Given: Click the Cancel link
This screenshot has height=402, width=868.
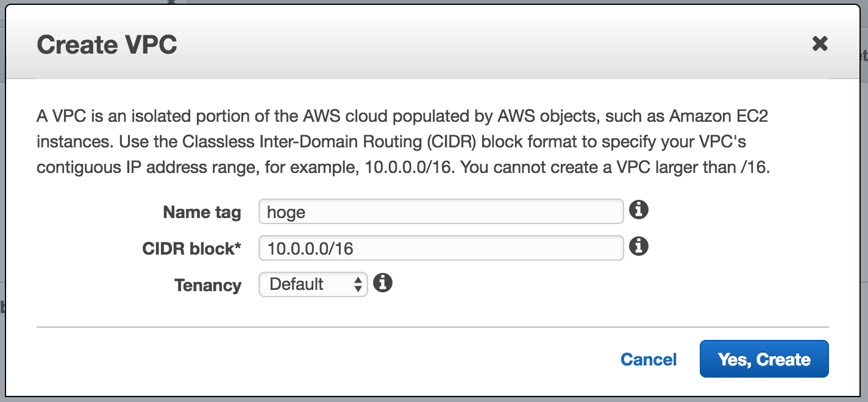Looking at the screenshot, I should (649, 359).
